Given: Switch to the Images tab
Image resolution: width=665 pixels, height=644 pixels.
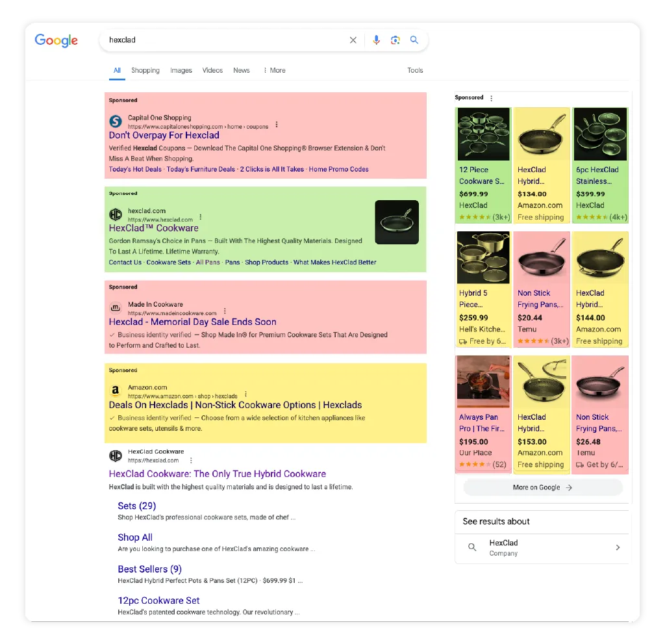Looking at the screenshot, I should pos(181,70).
